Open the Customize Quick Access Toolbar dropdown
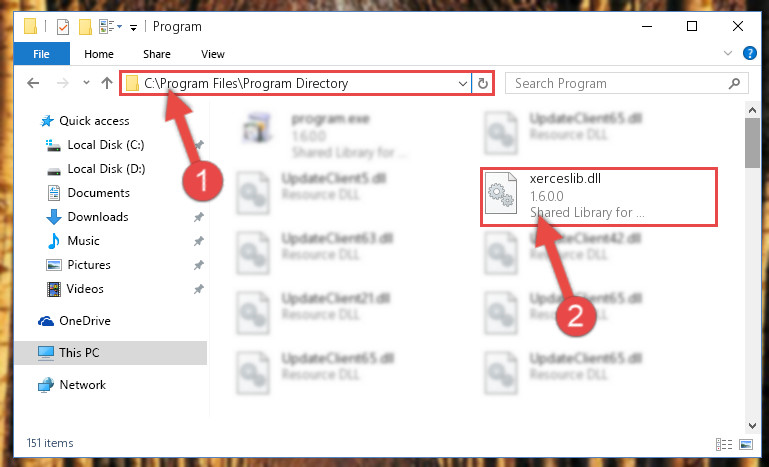This screenshot has width=769, height=467. 133,27
